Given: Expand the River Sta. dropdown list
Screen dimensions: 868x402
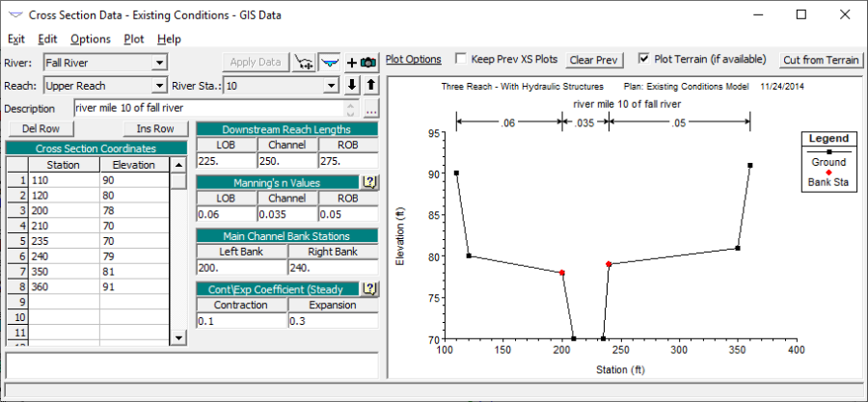Looking at the screenshot, I should coord(333,85).
